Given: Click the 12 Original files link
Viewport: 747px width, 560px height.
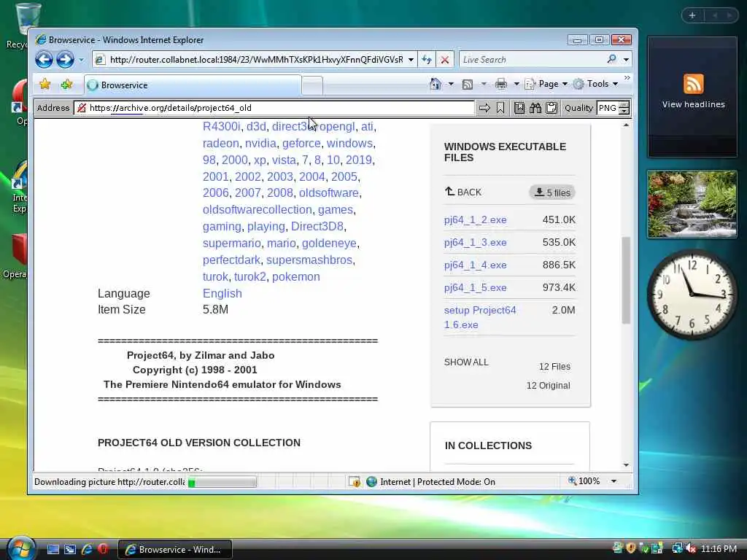Looking at the screenshot, I should click(x=548, y=385).
